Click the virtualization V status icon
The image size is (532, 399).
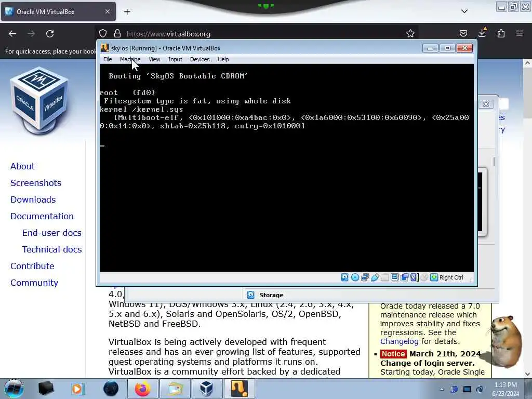point(414,277)
